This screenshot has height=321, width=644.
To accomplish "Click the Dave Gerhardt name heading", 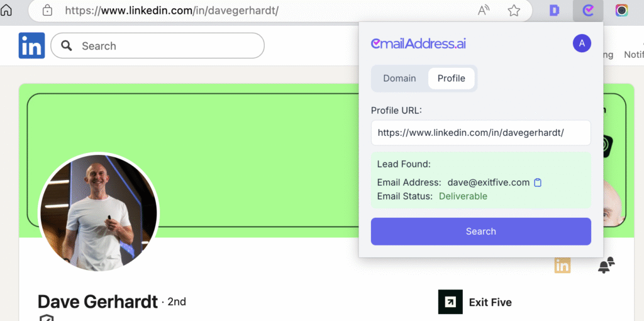I will [x=97, y=302].
